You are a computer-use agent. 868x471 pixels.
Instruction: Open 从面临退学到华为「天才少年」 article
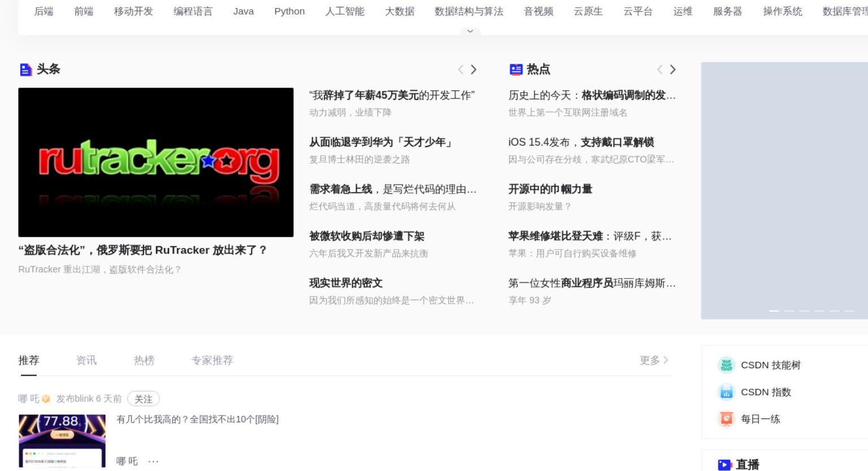[x=382, y=142]
